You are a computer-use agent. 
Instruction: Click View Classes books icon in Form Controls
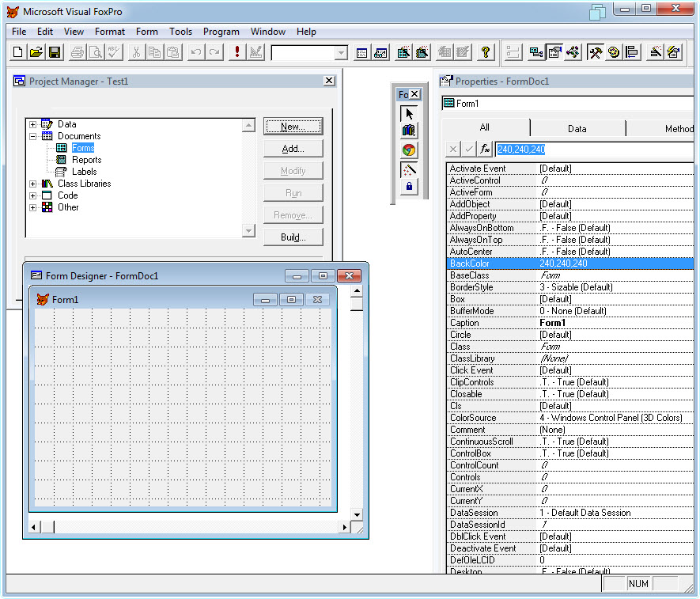[x=409, y=131]
